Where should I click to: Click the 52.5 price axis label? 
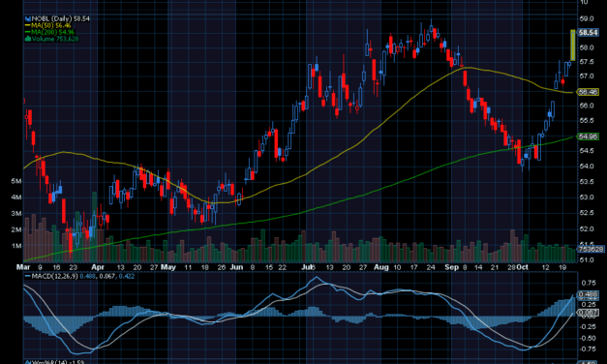pyautogui.click(x=586, y=213)
